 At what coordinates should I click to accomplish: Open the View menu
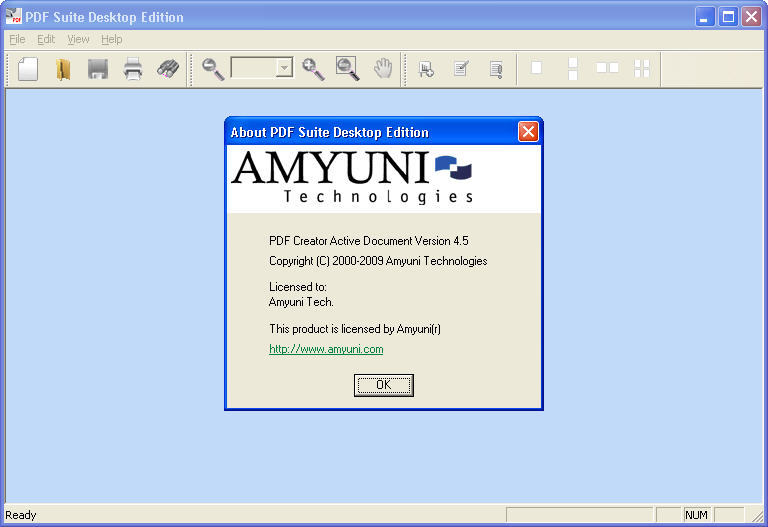pos(78,39)
